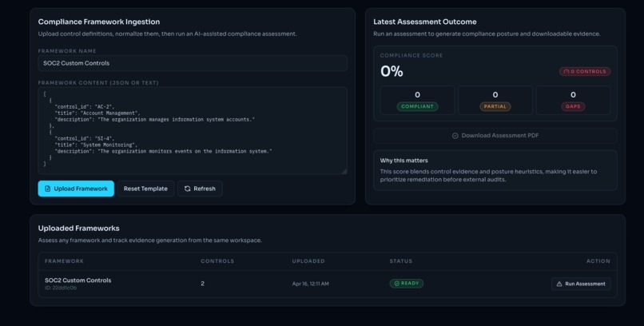Click the 0% compliance score value
This screenshot has height=326, width=644.
[x=392, y=71]
